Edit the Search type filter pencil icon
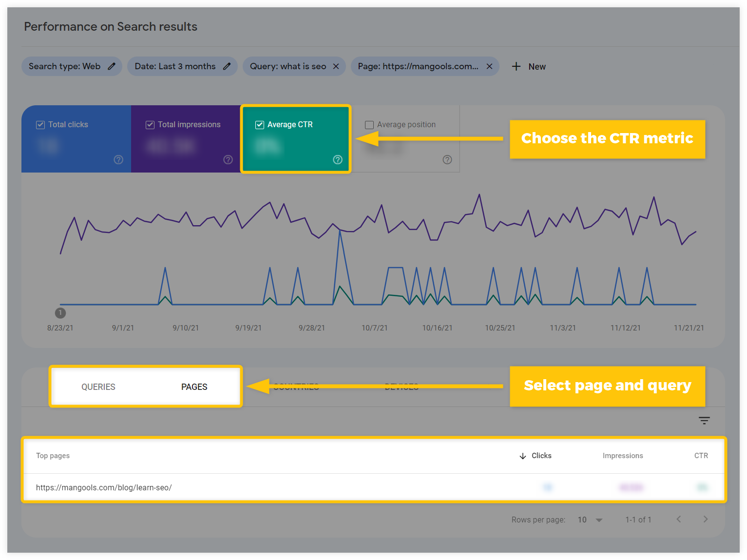This screenshot has height=560, width=747. point(112,66)
